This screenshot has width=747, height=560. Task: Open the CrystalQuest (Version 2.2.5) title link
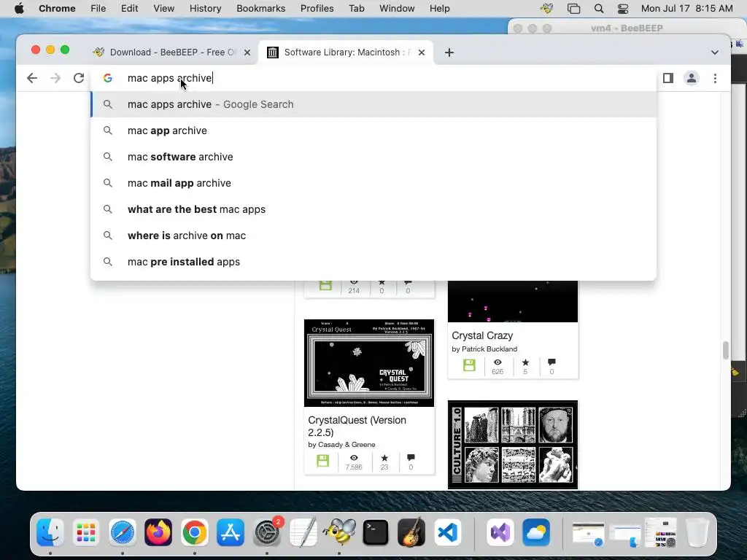pos(357,426)
